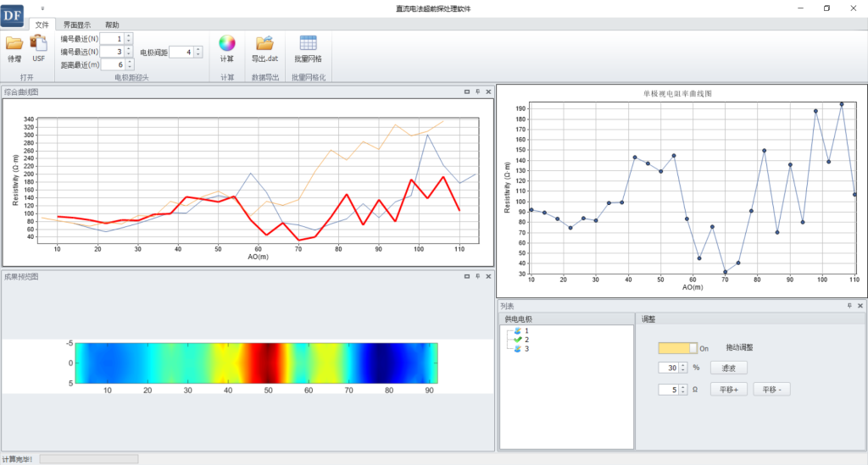Minimize the application window

pyautogui.click(x=800, y=8)
